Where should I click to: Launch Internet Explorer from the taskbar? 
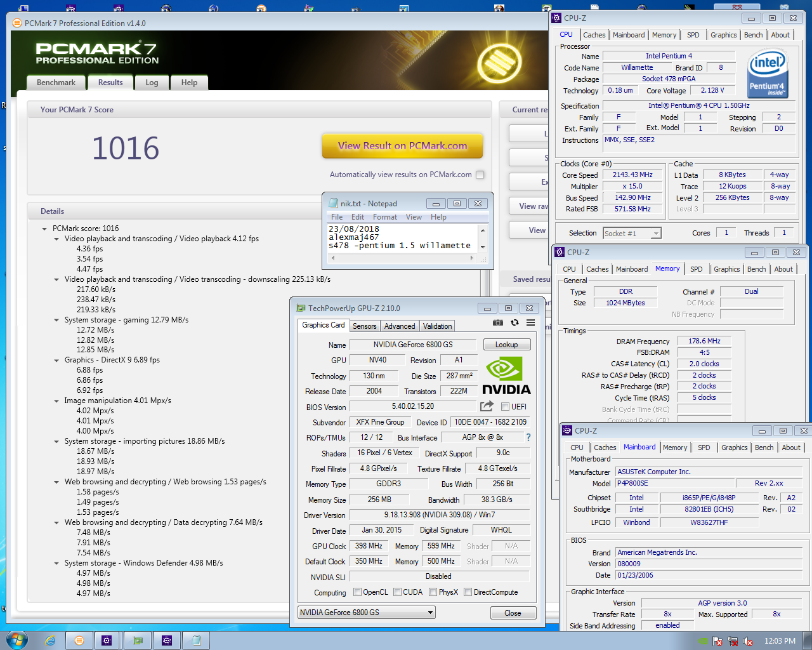50,640
